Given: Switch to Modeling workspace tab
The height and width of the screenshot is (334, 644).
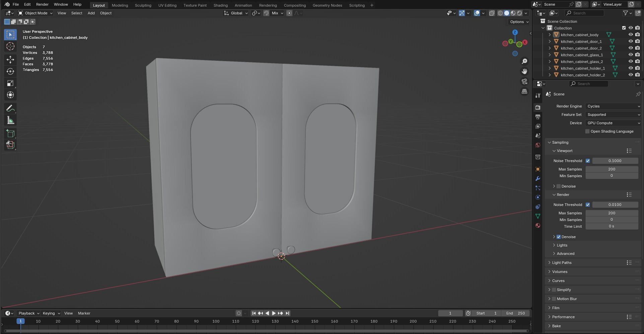Looking at the screenshot, I should 120,5.
